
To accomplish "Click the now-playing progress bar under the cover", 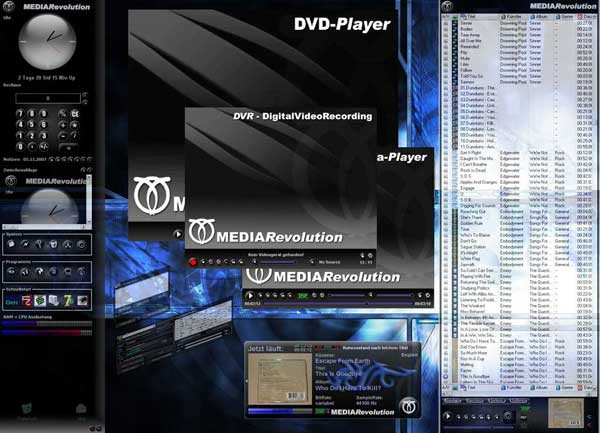I will [280, 411].
